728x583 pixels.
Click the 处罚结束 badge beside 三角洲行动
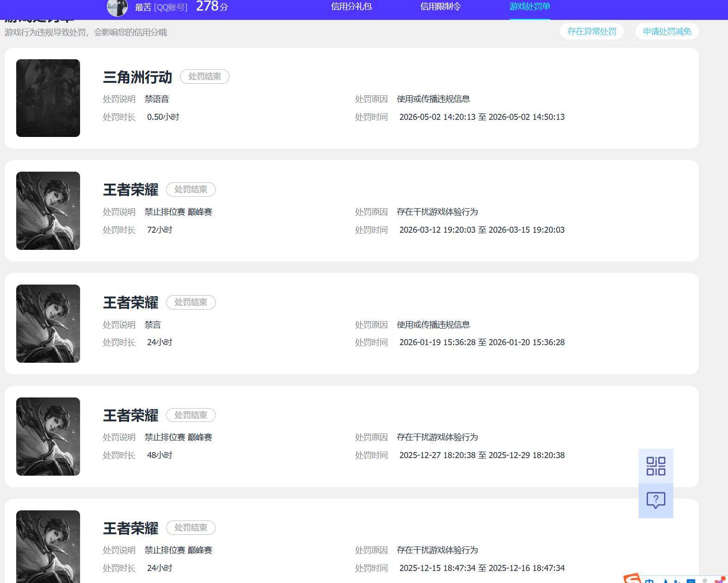205,76
